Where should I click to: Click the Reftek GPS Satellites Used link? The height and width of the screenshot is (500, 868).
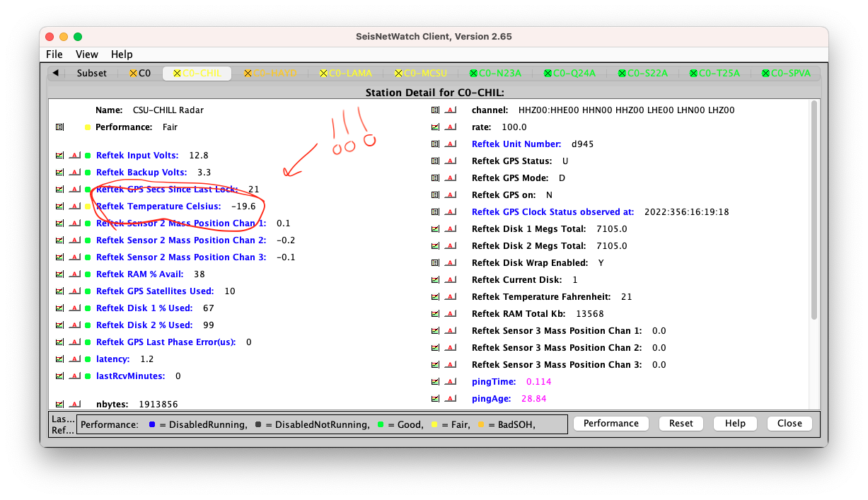(x=155, y=291)
